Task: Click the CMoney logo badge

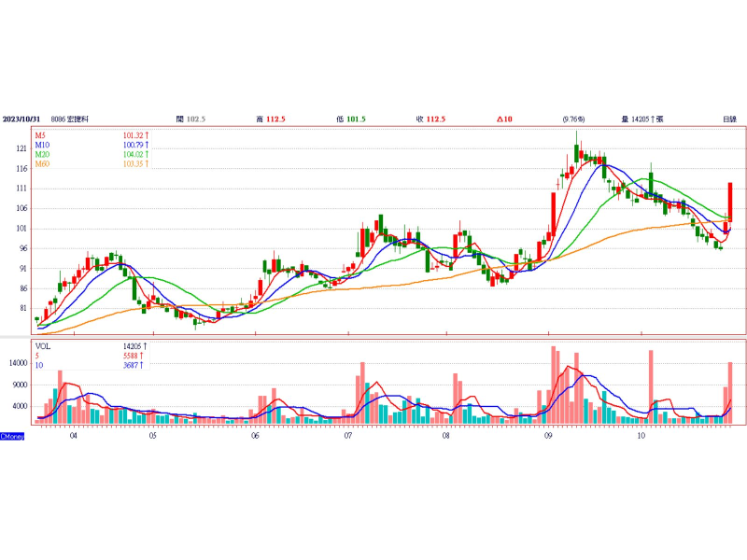Action: pyautogui.click(x=12, y=436)
